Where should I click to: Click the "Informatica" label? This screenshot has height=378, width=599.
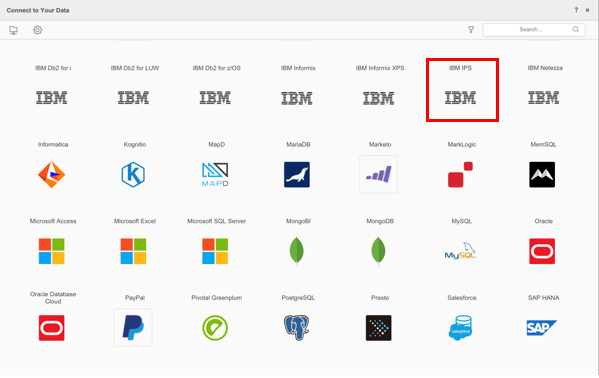click(x=53, y=144)
